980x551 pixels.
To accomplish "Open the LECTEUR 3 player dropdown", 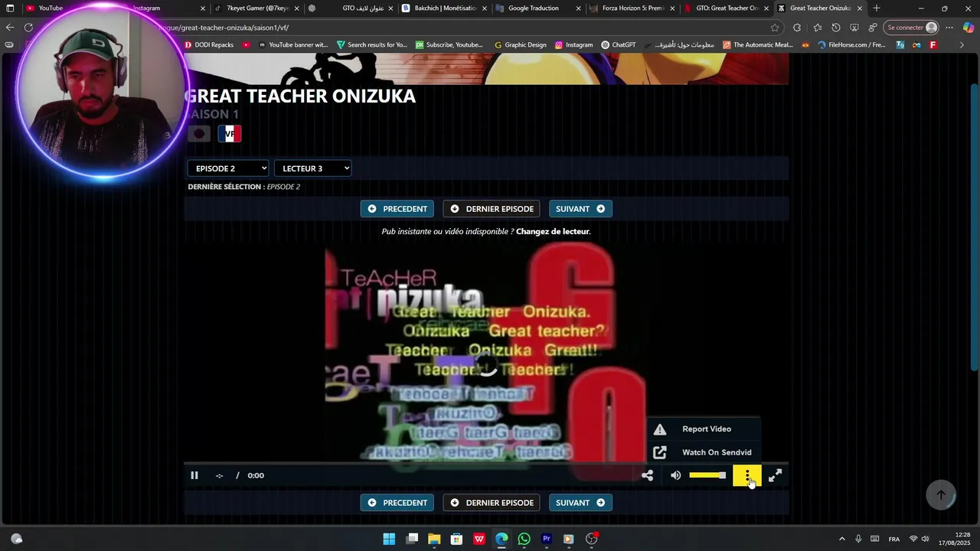I will (312, 168).
